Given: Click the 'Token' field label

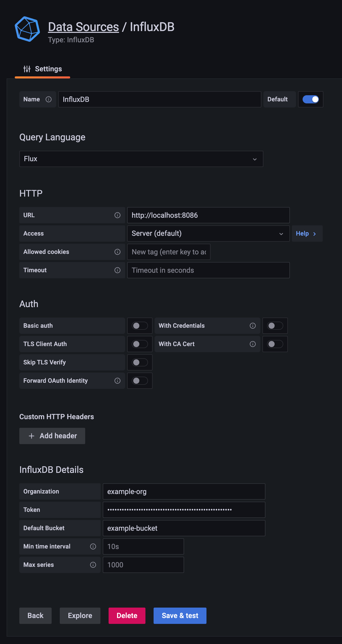Looking at the screenshot, I should 32,510.
